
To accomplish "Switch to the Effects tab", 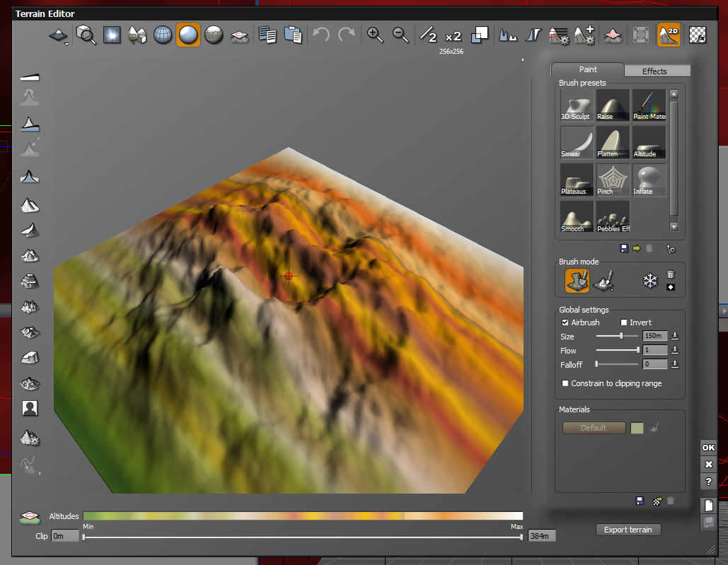I will tap(657, 71).
